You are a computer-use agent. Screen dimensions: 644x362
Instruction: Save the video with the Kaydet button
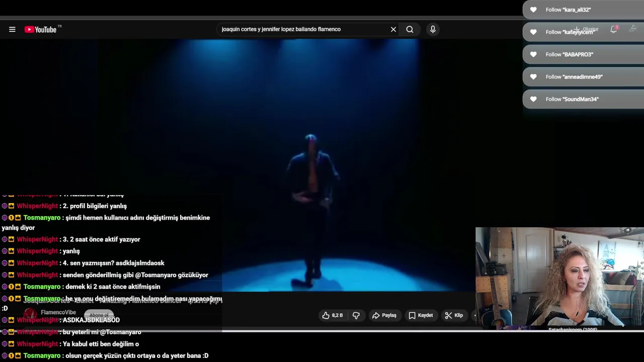coord(421,315)
